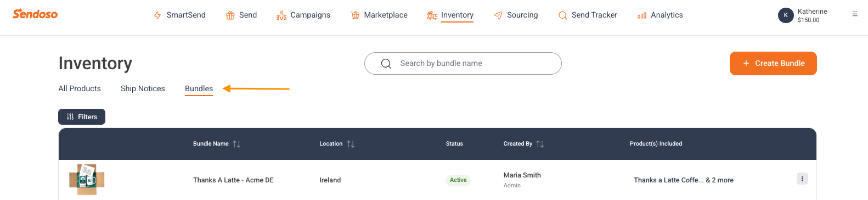This screenshot has height=200, width=868.
Task: Click the Send Tracker magnifier icon
Action: pos(563,15)
